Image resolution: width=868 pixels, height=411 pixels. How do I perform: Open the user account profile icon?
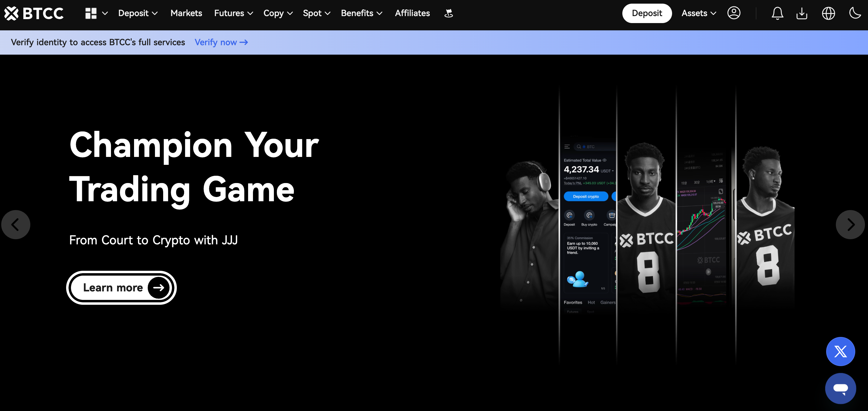(734, 13)
